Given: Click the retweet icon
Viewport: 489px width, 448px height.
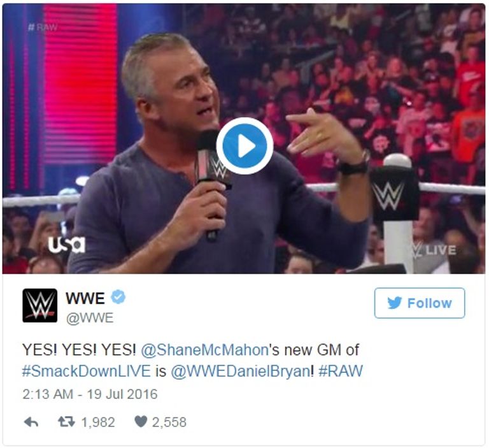Looking at the screenshot, I should click(x=66, y=422).
